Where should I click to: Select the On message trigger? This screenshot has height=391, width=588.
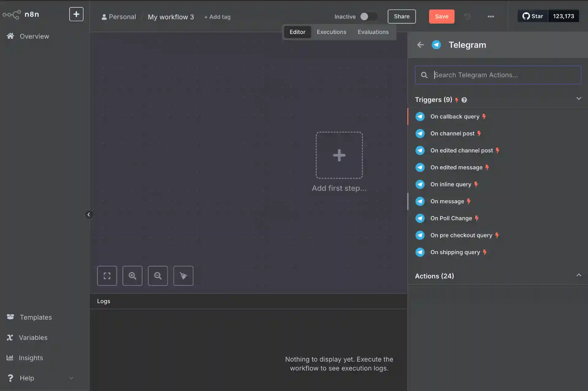coord(498,201)
